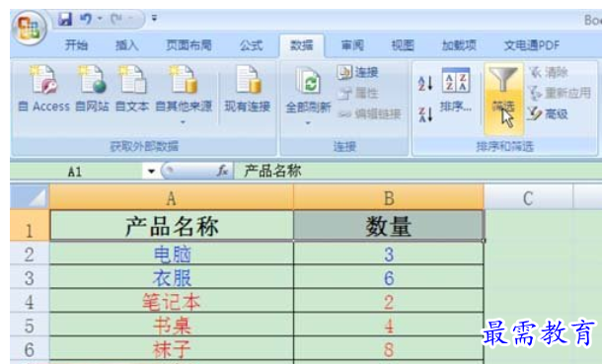The width and height of the screenshot is (603, 364).
Task: Click 重新应用 to reapply filter
Action: pyautogui.click(x=560, y=93)
